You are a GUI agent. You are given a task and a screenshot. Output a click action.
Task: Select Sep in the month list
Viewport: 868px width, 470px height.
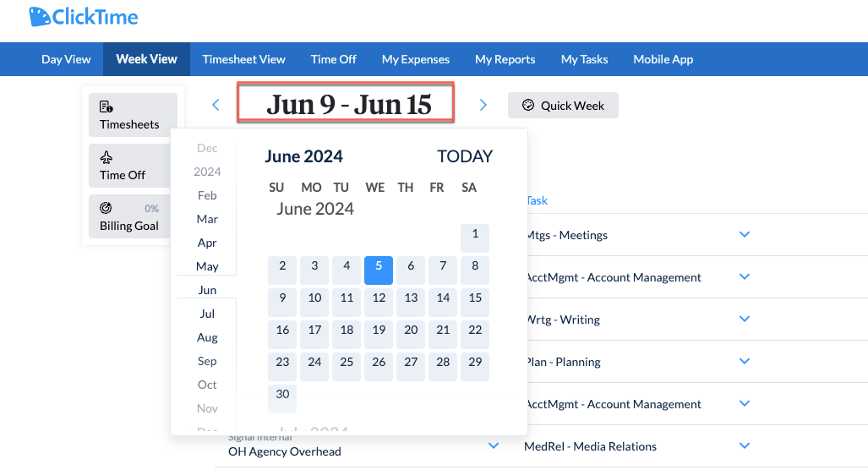point(207,361)
